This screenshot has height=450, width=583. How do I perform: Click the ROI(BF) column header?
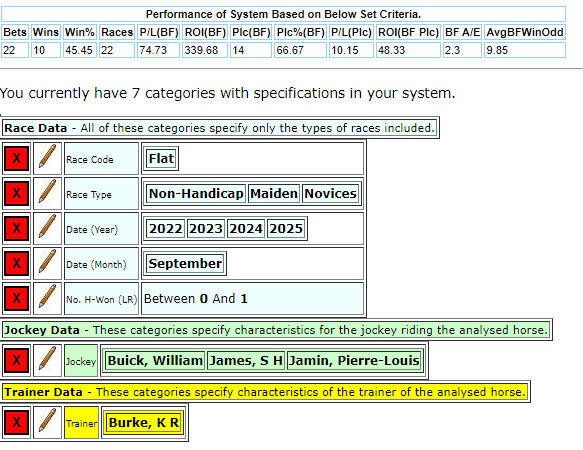(x=205, y=32)
